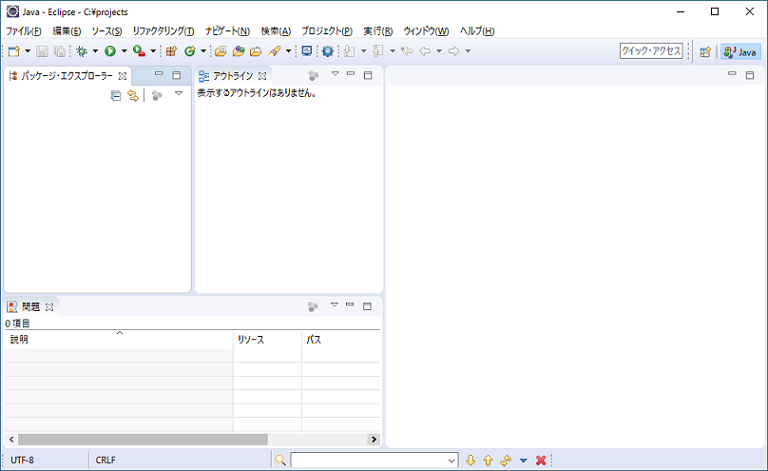The width and height of the screenshot is (768, 471).
Task: Sort by the パス column header
Action: pos(341,340)
